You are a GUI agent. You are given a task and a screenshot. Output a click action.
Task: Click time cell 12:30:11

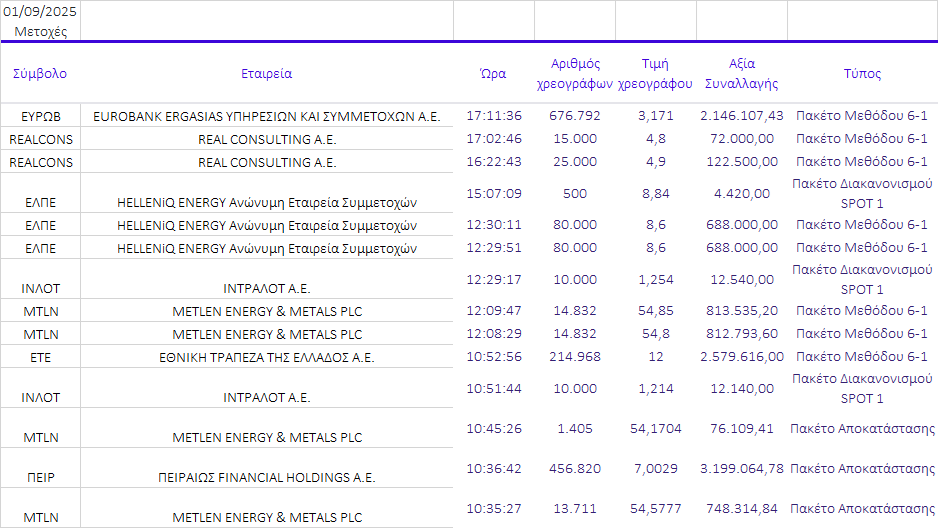pos(494,225)
